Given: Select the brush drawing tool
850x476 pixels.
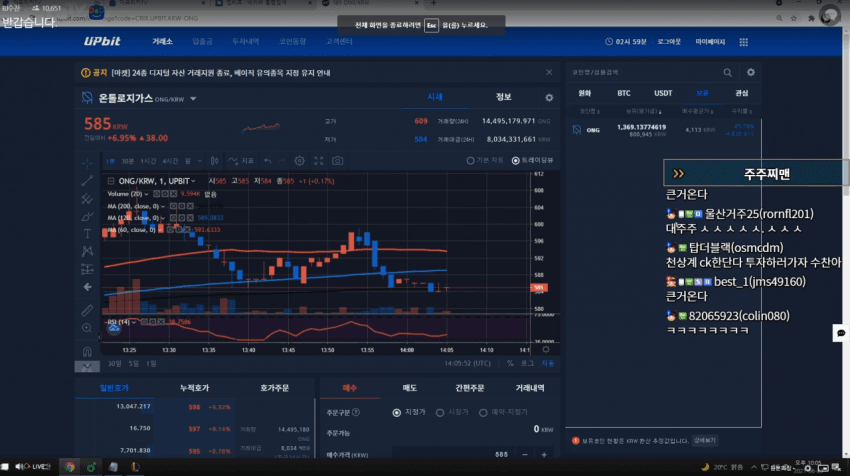Looking at the screenshot, I should [87, 216].
